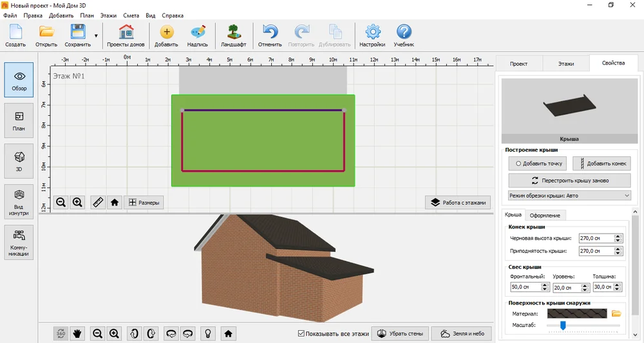644x343 pixels.
Task: Click the pan hand tool icon
Action: pos(77,333)
